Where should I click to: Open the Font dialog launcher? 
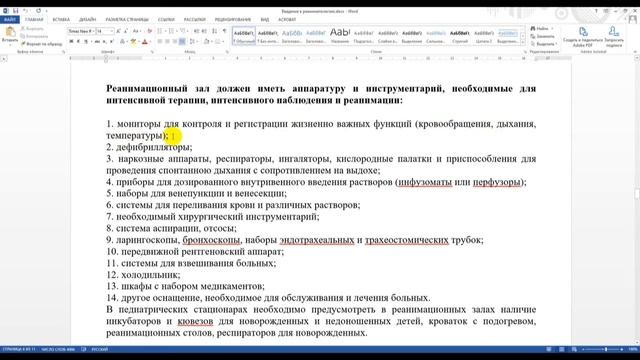click(152, 52)
